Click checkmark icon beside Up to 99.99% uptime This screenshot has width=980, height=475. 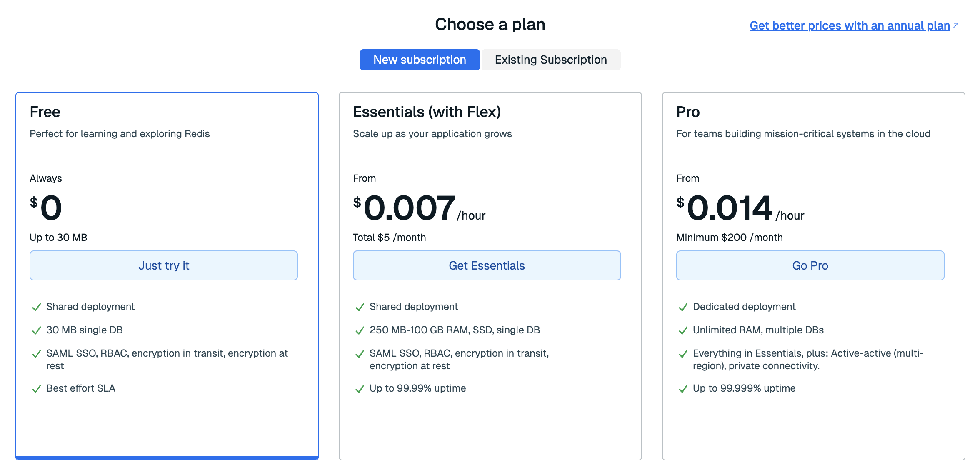click(360, 389)
